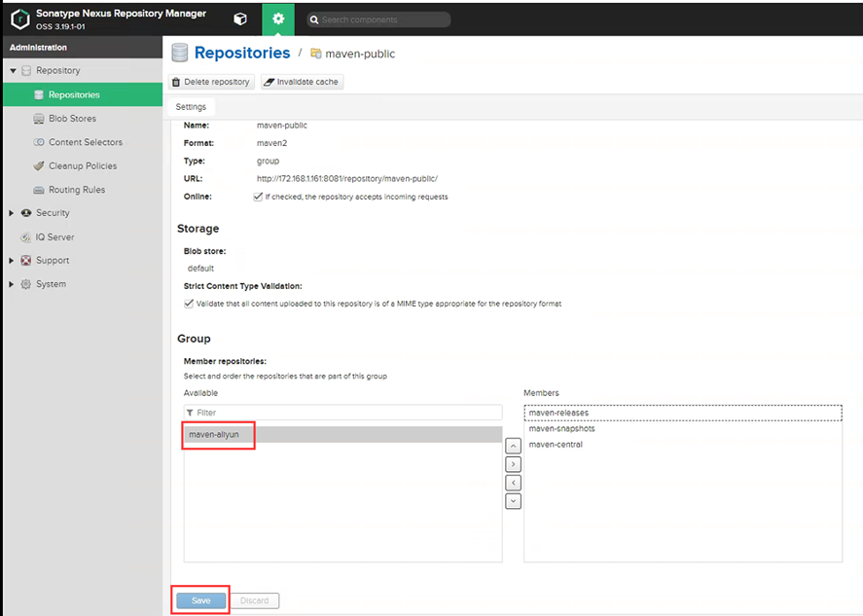This screenshot has width=863, height=616.
Task: Open the Browse cube icon
Action: coord(240,19)
